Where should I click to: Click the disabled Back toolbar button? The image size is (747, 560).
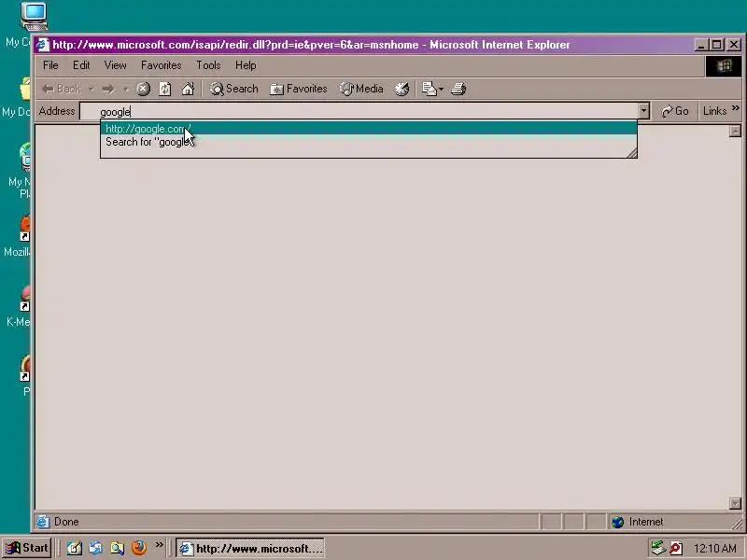point(62,89)
